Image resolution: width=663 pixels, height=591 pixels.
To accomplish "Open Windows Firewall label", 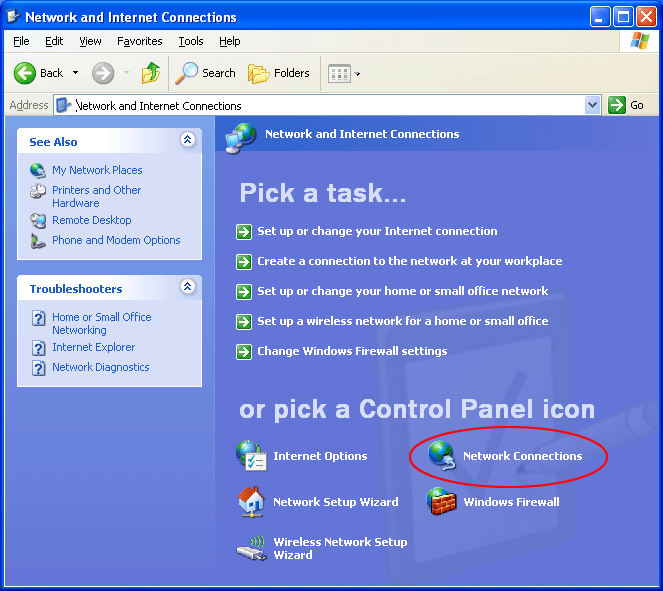I will pos(511,502).
